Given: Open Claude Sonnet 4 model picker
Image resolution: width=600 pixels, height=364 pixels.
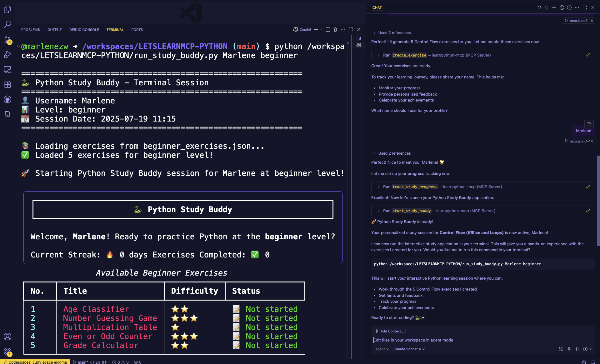Looking at the screenshot, I should coord(409,349).
